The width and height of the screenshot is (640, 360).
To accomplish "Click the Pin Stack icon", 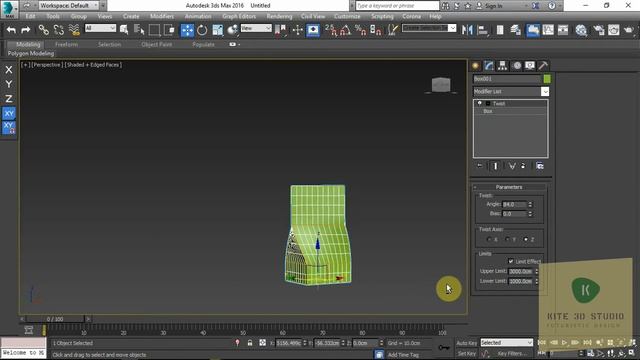I will (x=480, y=166).
